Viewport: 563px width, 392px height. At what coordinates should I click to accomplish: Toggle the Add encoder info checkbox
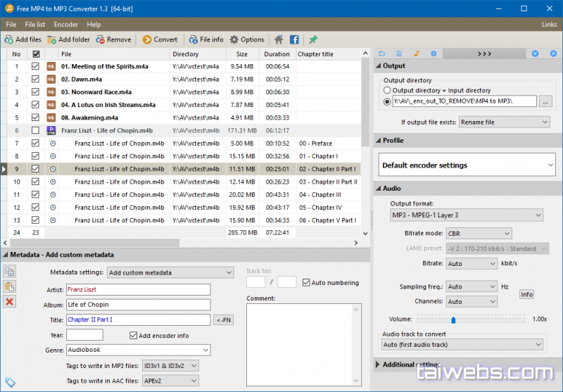coord(134,336)
